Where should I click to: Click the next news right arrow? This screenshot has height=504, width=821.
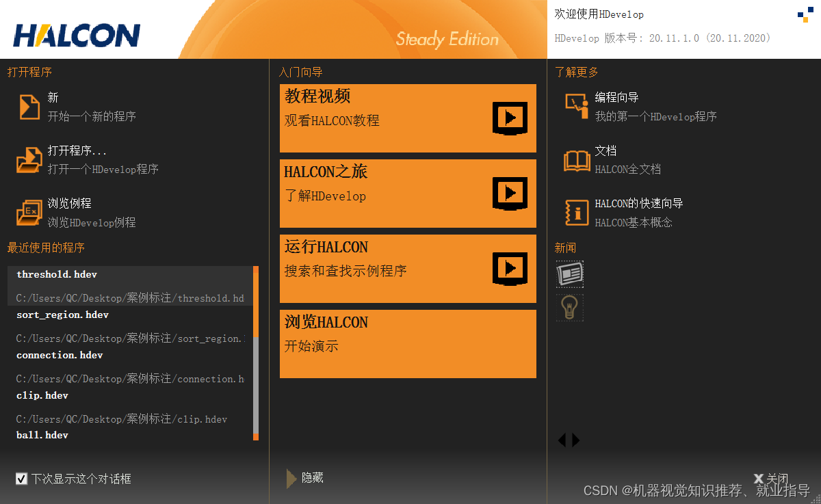576,440
